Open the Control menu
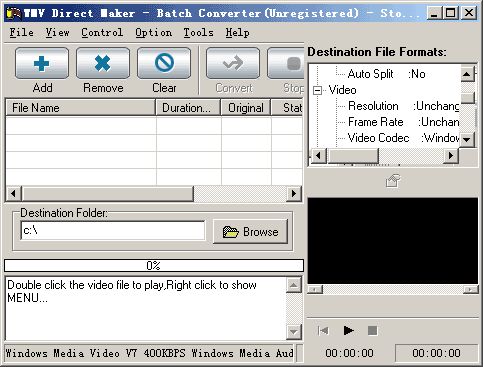 tap(102, 33)
